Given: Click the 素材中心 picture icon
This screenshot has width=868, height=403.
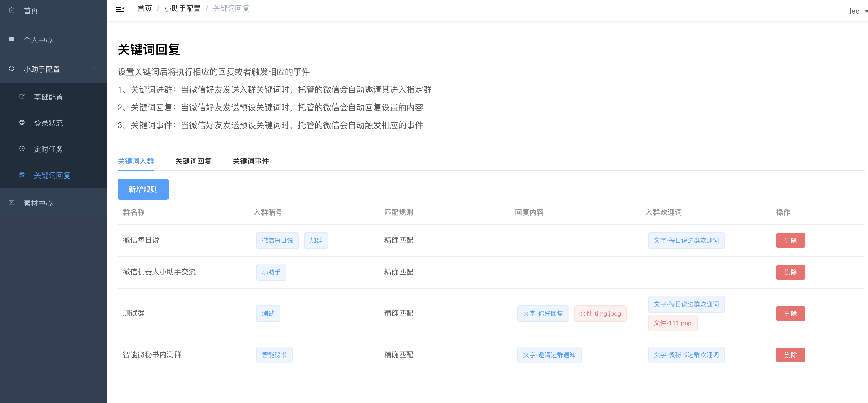Looking at the screenshot, I should click(x=11, y=203).
